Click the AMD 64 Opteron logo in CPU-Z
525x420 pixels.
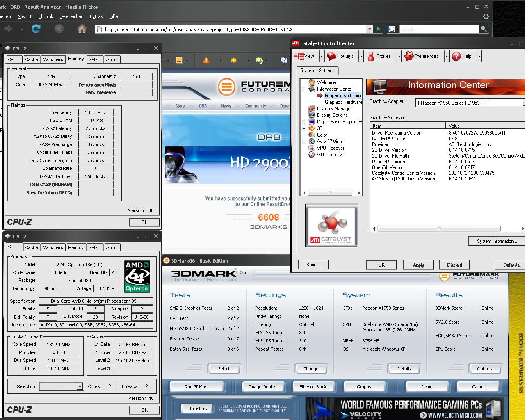[x=137, y=276]
